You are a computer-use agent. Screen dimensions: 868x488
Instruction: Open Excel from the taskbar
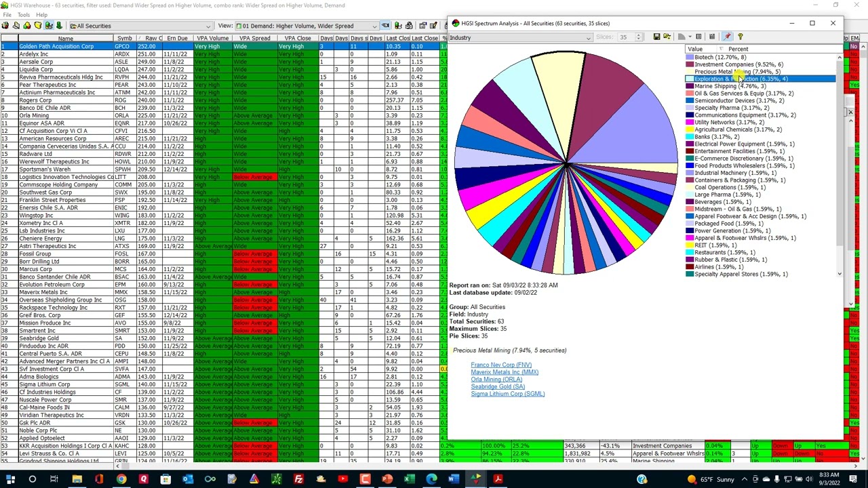pos(409,479)
